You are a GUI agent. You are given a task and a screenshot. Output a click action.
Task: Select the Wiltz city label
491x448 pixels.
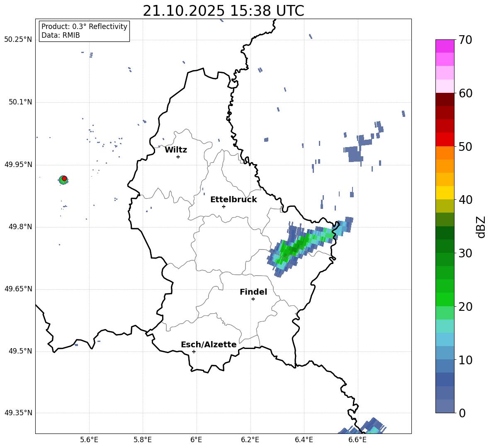tap(176, 150)
